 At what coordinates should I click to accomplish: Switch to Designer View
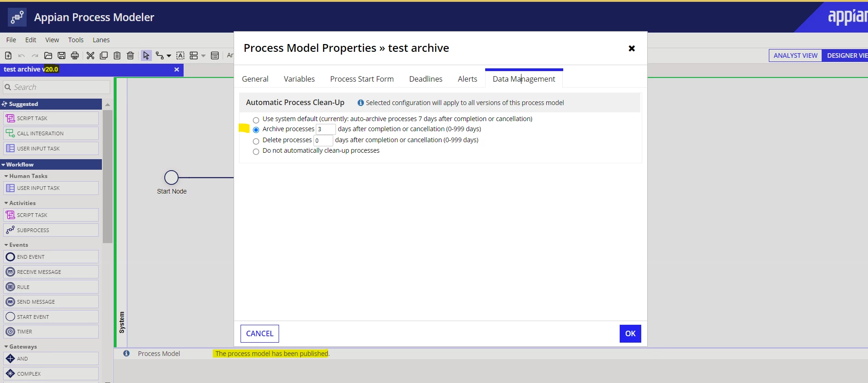[845, 56]
